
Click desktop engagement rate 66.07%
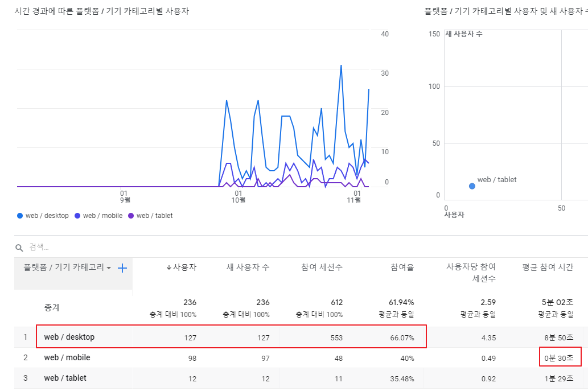click(x=402, y=338)
